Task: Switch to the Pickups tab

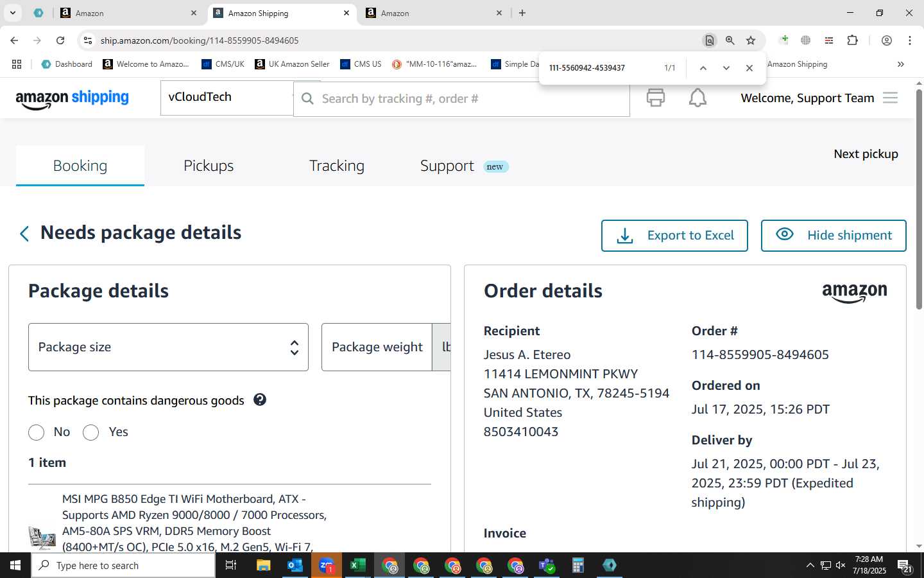Action: point(209,166)
